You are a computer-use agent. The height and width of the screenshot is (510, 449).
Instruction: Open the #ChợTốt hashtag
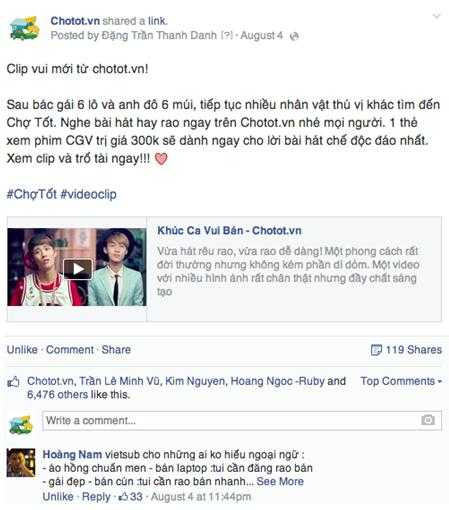tap(32, 194)
